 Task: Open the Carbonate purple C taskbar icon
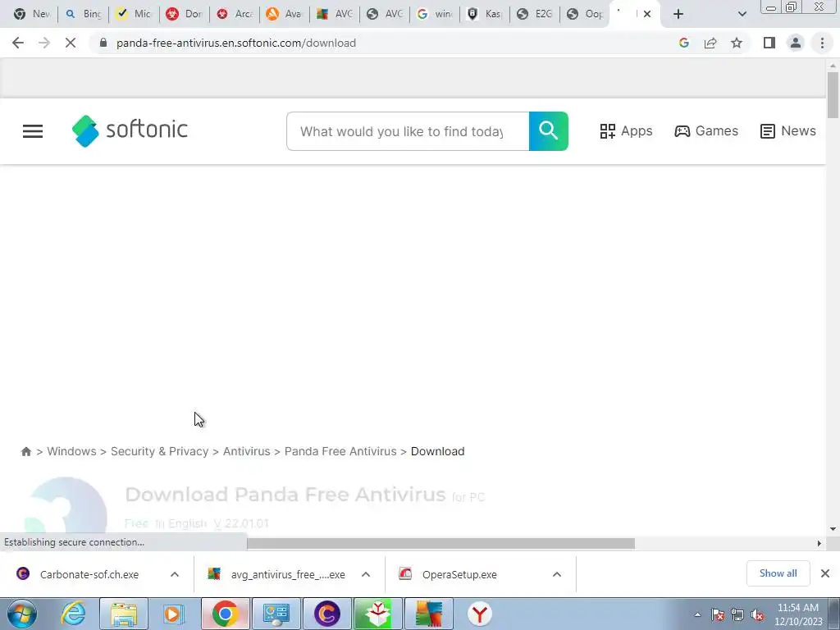[326, 614]
